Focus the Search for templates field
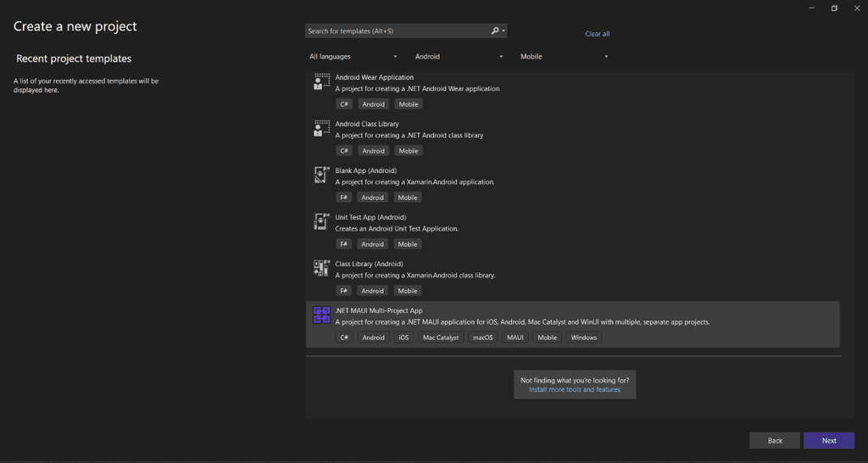The image size is (868, 463). coord(398,31)
